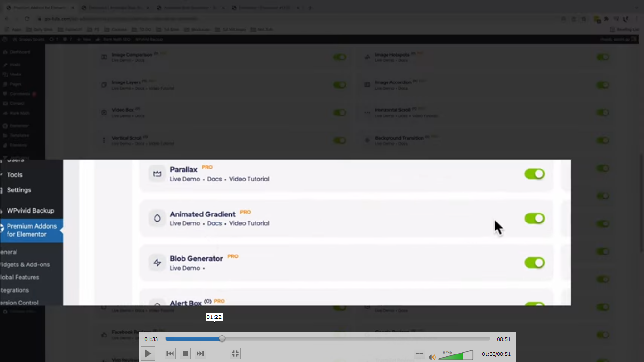Turn off the Horizontal Scroll toggle
This screenshot has height=362, width=644.
[603, 113]
